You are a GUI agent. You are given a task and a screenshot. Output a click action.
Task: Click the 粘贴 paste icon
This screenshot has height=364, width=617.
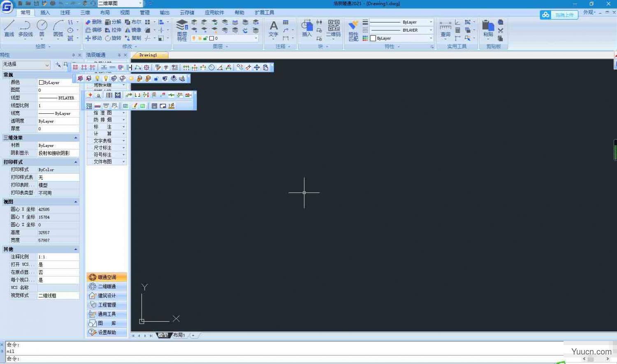click(x=488, y=28)
